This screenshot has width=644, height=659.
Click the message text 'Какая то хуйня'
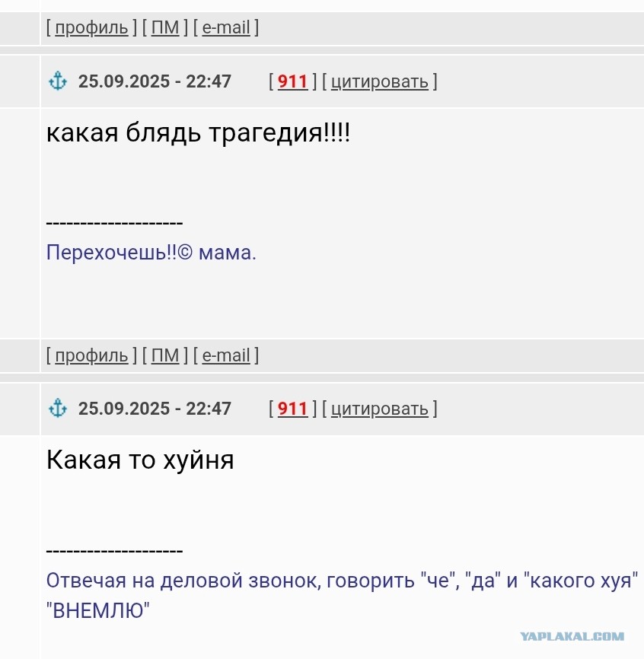(140, 460)
